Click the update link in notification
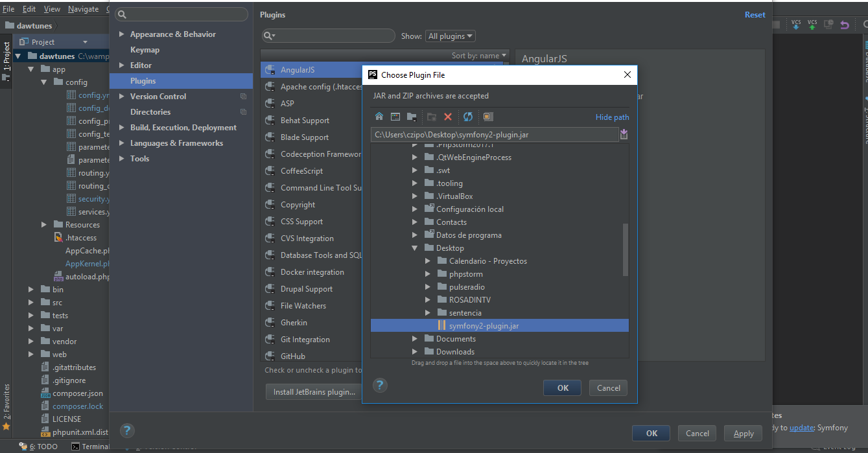Image resolution: width=868 pixels, height=453 pixels. click(x=801, y=428)
